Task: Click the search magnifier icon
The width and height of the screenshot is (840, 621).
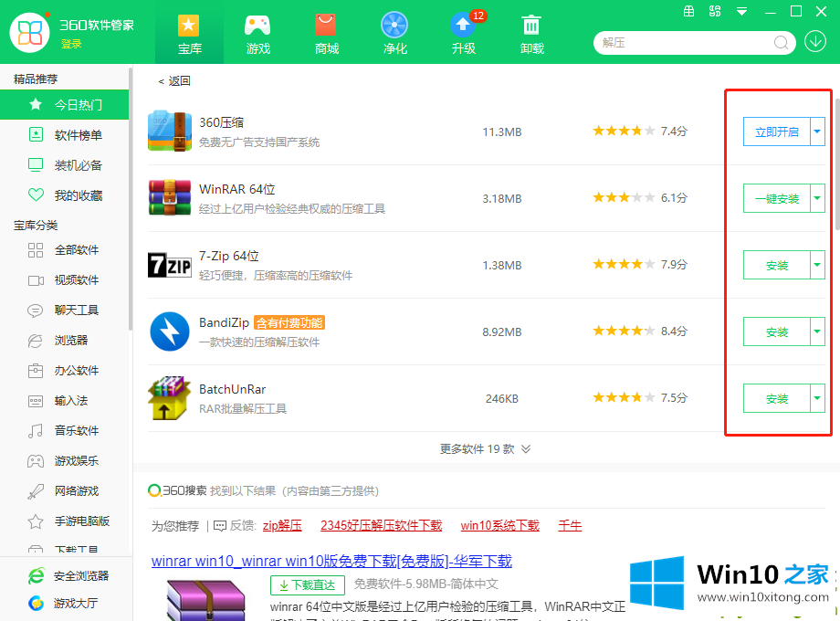Action: 781,42
